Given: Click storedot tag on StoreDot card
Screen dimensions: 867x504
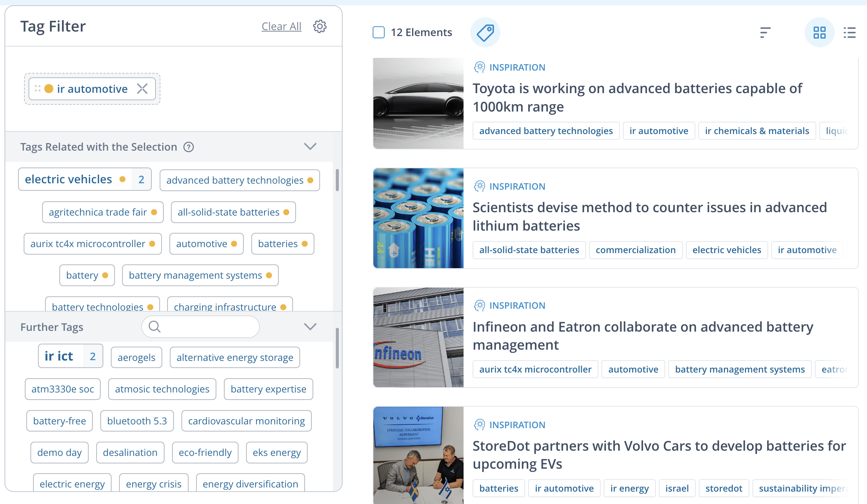Looking at the screenshot, I should coord(724,488).
